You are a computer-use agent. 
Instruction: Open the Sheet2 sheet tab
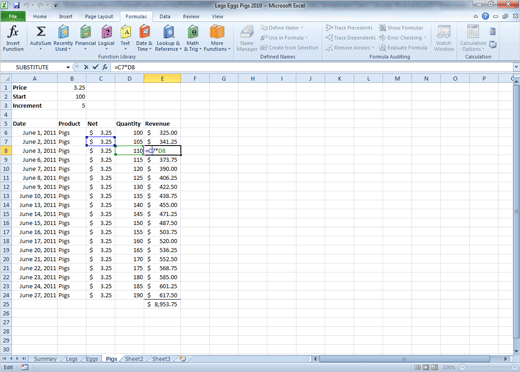tap(134, 359)
